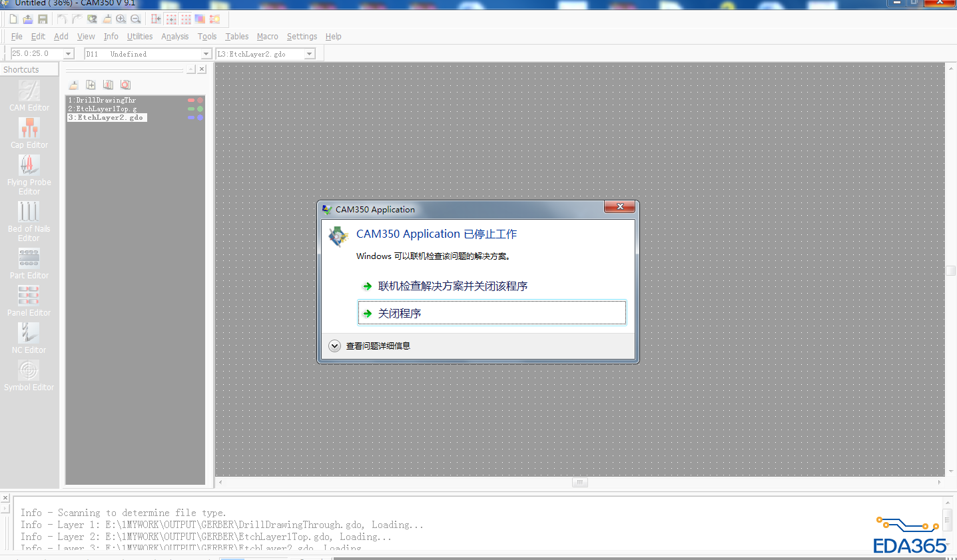Expand the L3:EtchLayer2.gdo layer dropdown

tap(310, 54)
